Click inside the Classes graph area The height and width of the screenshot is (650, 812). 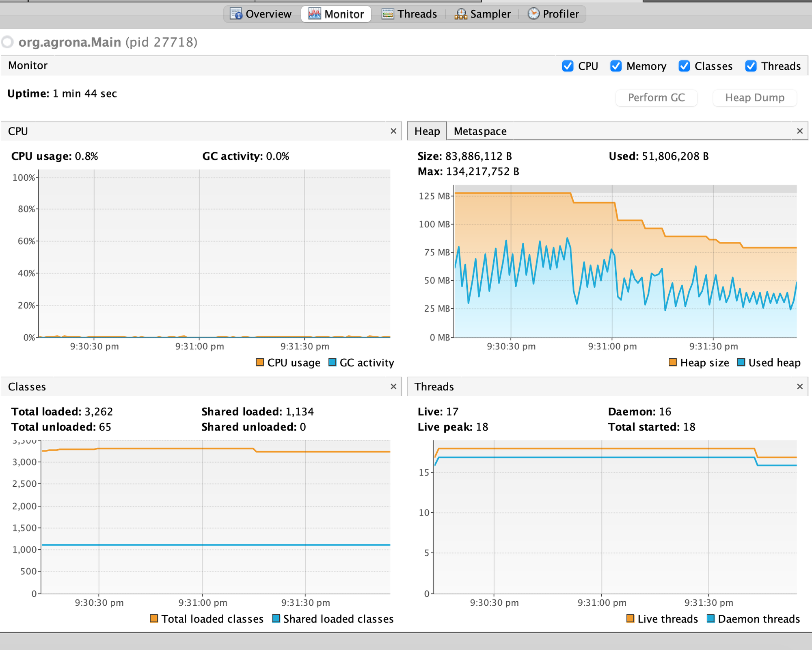click(x=216, y=517)
